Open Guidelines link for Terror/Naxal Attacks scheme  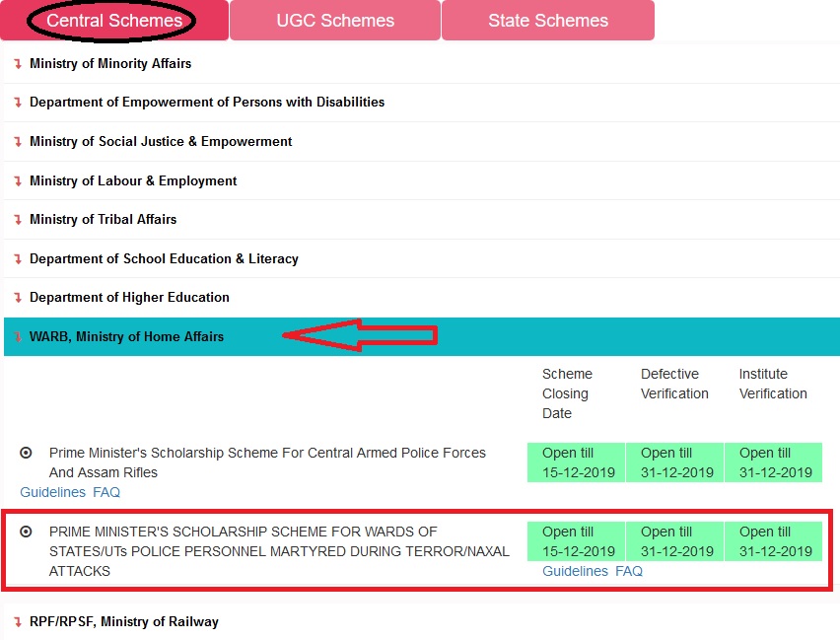click(575, 571)
